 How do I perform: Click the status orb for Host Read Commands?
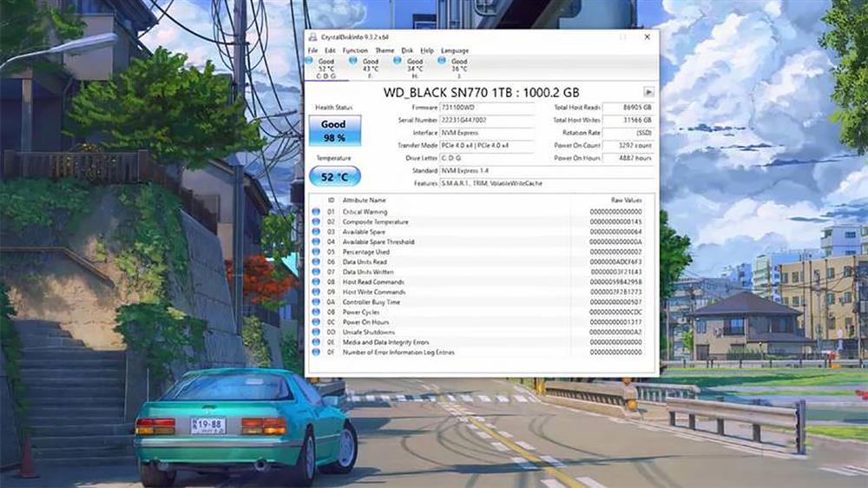(x=316, y=282)
